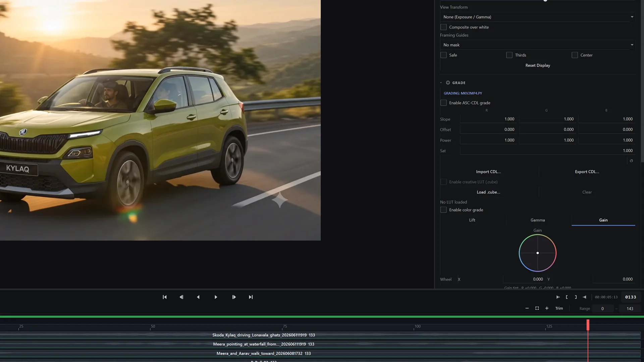
Task: Click the Grade section icon
Action: [448, 83]
